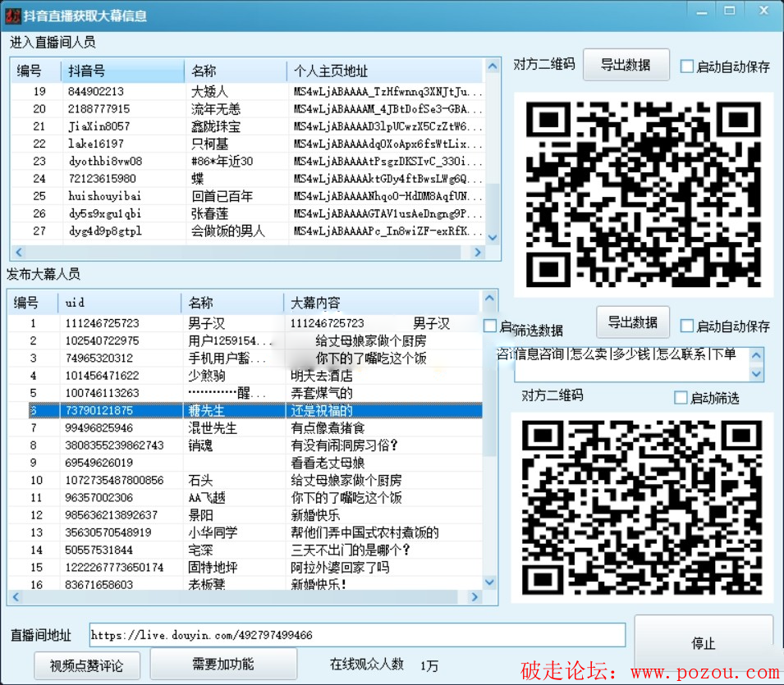Click the 小华同学 name cell
784x685 pixels.
213,532
